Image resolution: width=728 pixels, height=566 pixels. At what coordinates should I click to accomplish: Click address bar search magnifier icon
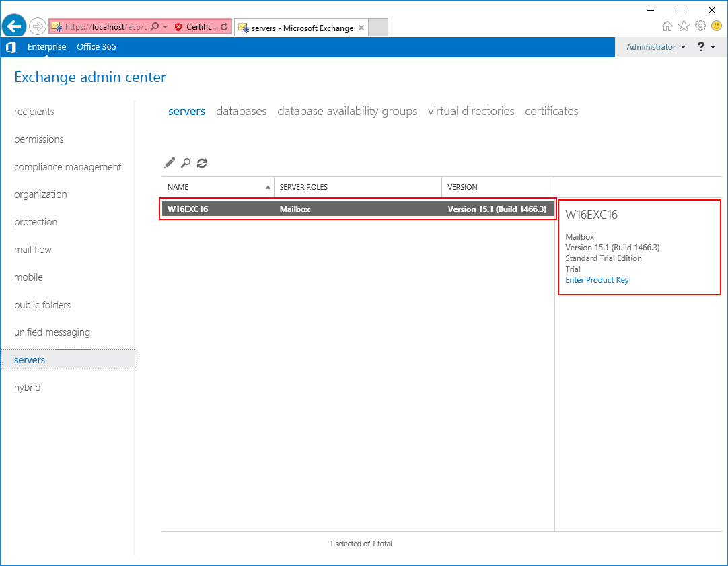(155, 26)
